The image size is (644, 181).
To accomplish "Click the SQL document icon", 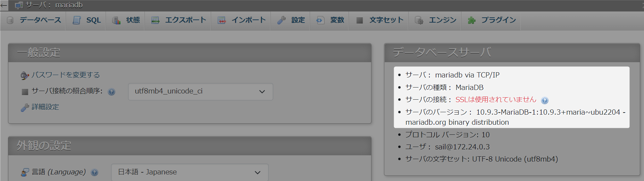I will pos(77,20).
